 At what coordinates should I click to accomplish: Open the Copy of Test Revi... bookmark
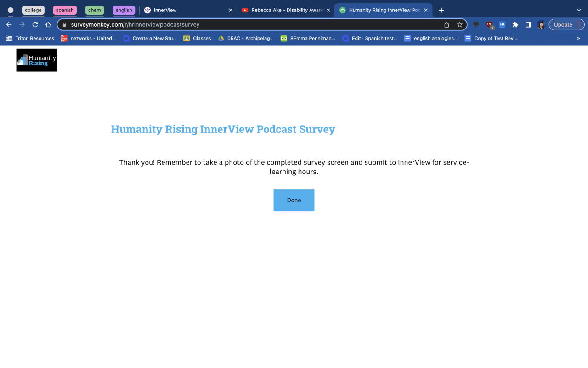[492, 39]
